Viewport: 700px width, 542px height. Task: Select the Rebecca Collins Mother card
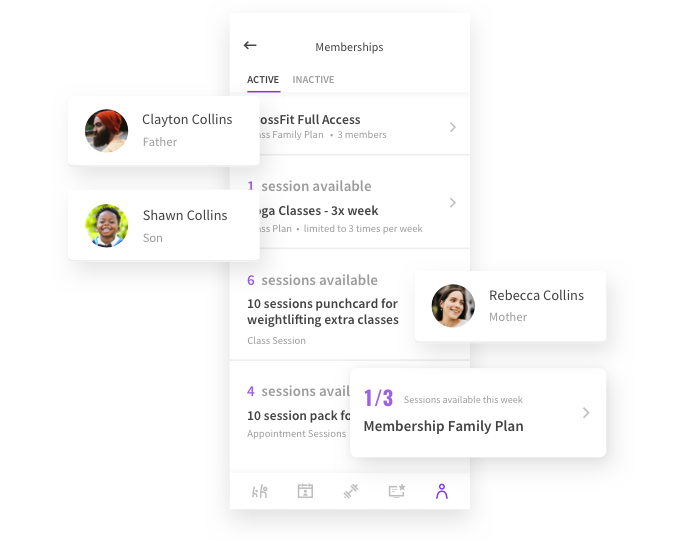pyautogui.click(x=510, y=306)
